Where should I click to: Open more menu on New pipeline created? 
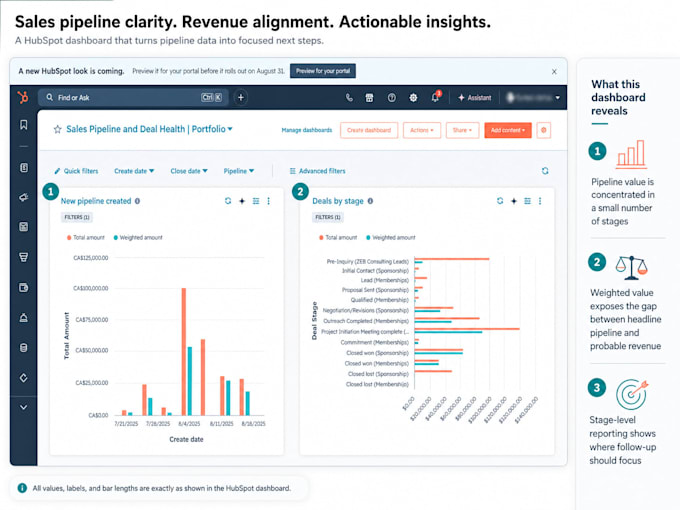point(268,201)
